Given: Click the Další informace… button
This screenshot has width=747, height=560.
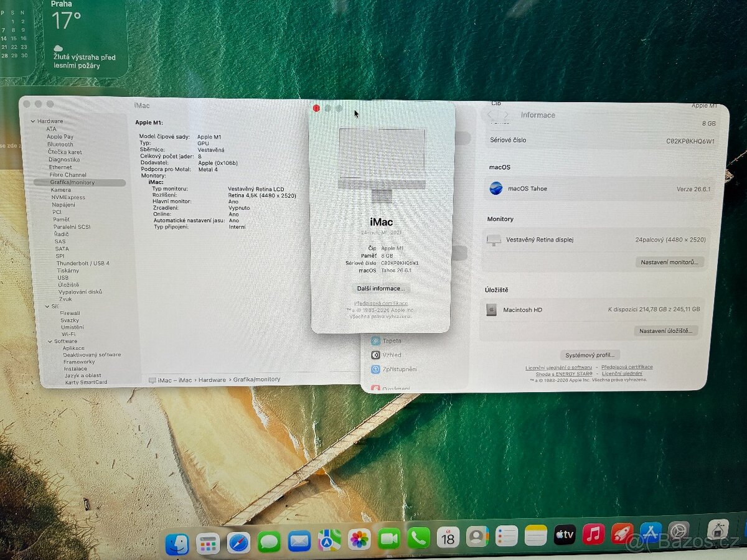Looking at the screenshot, I should click(381, 289).
